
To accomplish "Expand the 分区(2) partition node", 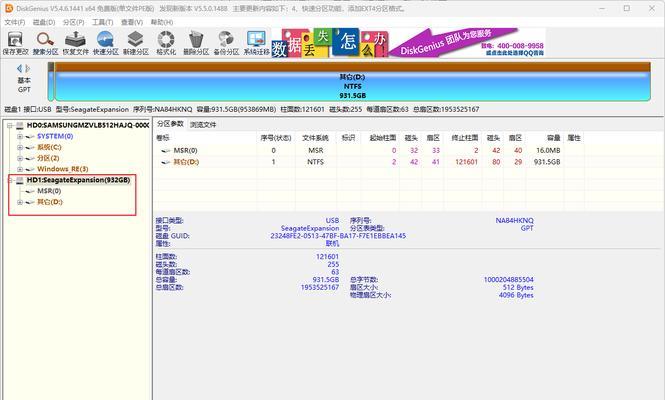I will 20,158.
